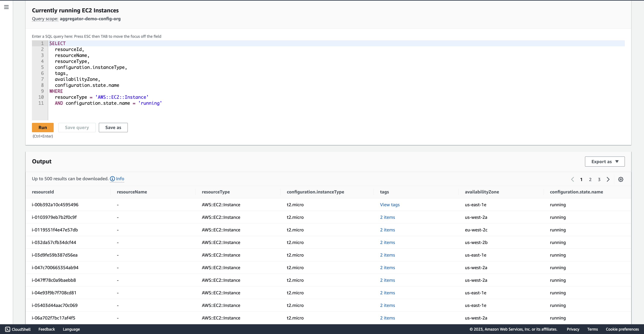Click the Info icon beside download limit text
This screenshot has height=334, width=644.
click(x=112, y=179)
